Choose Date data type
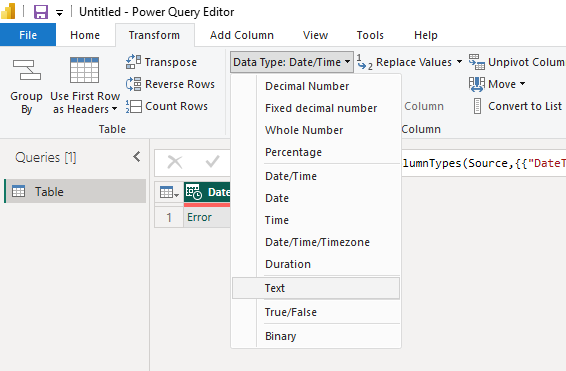 [x=316, y=198]
